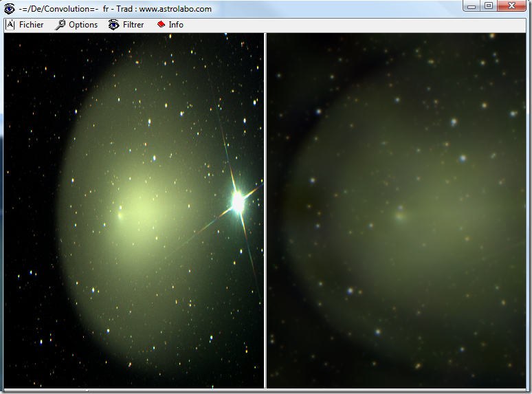This screenshot has height=394, width=532.
Task: Click the Fichier document icon
Action: click(10, 25)
